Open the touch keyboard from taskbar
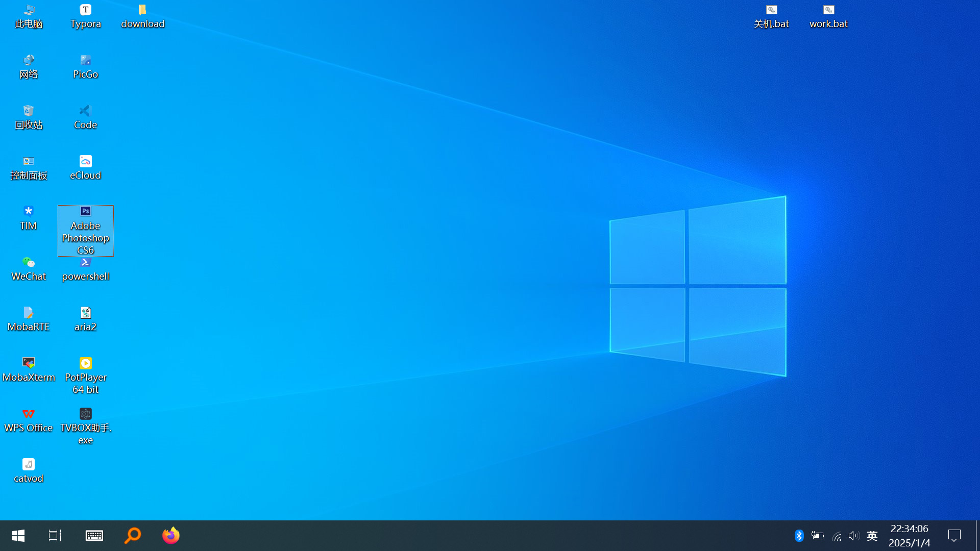Viewport: 980px width, 551px height. [94, 536]
